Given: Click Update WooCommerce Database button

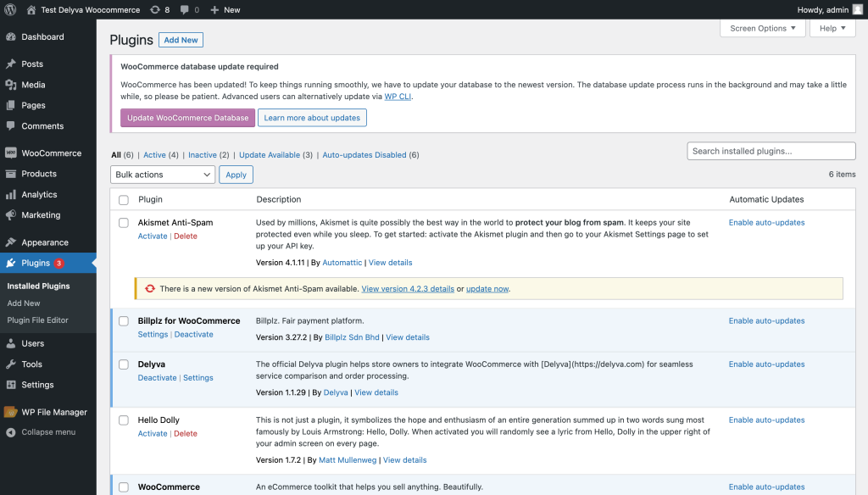Looking at the screenshot, I should coord(187,118).
